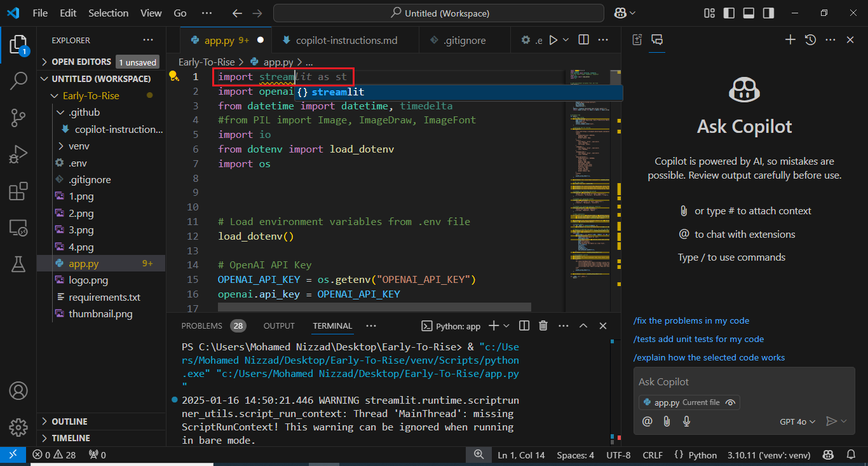Screen dimensions: 868x466
Task: Open the Testing flask view
Action: 18,264
